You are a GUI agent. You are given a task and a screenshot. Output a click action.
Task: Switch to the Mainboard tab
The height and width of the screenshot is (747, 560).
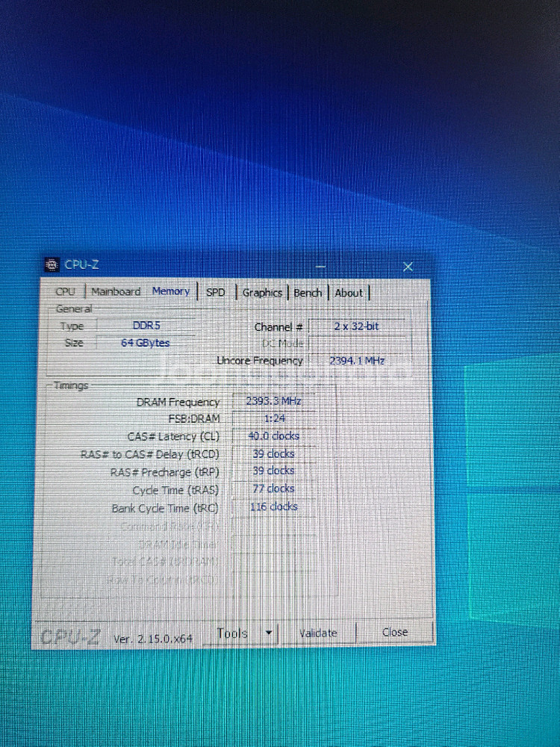point(116,291)
